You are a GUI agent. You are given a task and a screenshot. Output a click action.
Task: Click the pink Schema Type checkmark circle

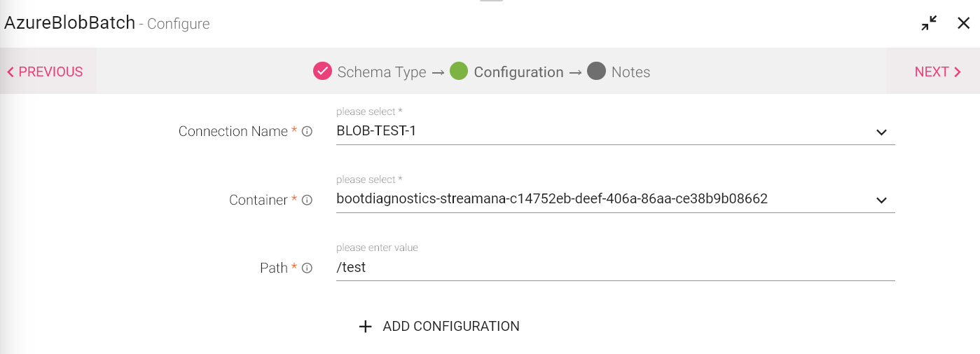(x=322, y=72)
